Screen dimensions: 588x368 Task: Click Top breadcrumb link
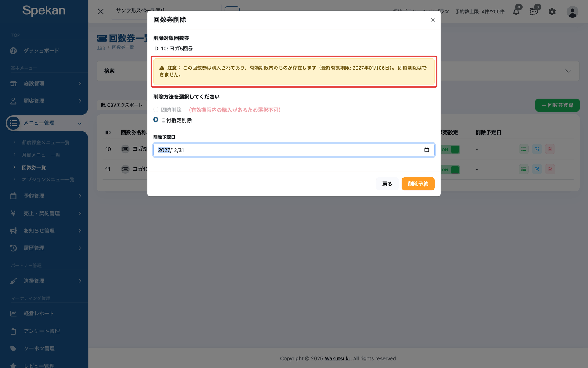pyautogui.click(x=101, y=47)
